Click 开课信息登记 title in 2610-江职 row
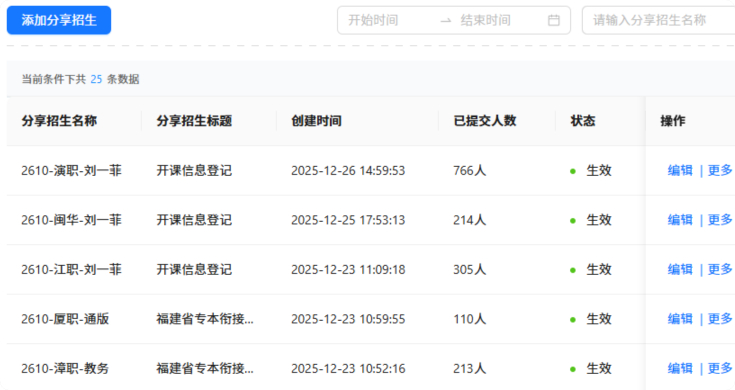 pos(194,270)
